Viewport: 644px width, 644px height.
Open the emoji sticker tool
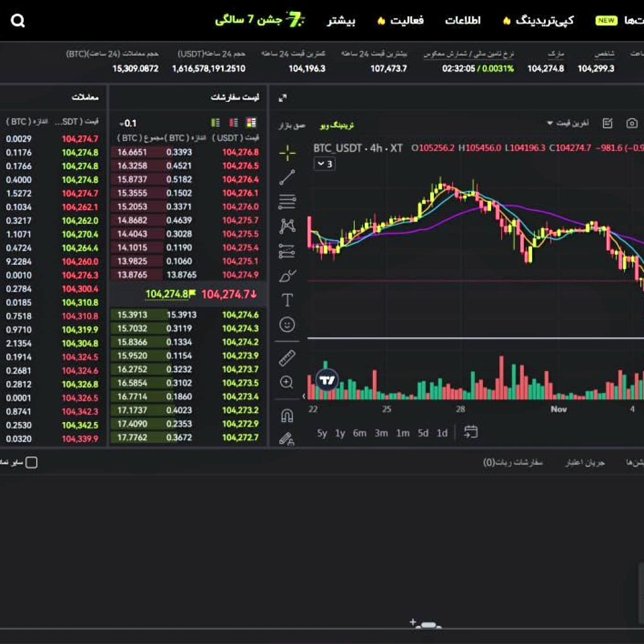(x=287, y=325)
